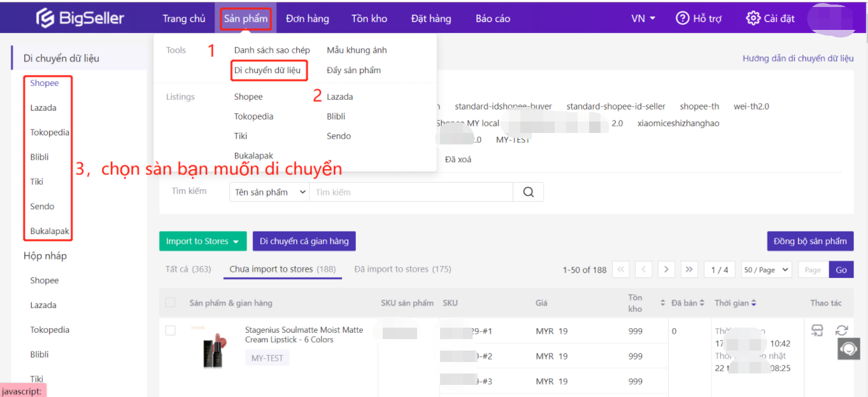Click the sync refresh icon in product row

[842, 330]
